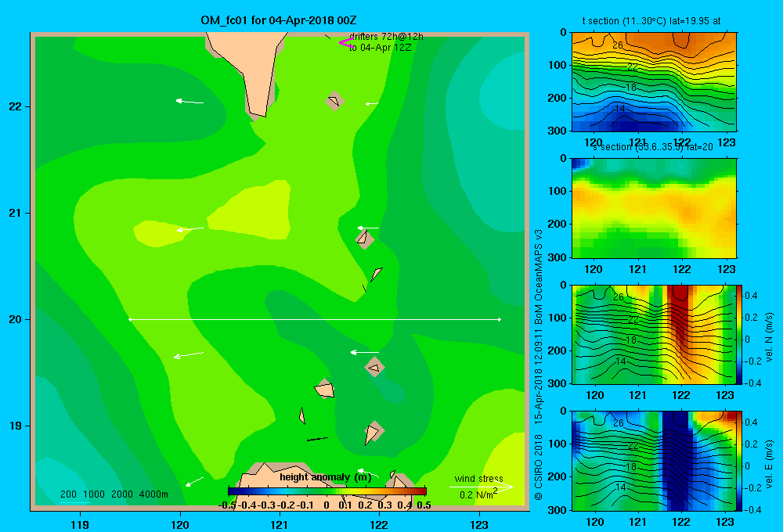783x532 pixels.
Task: Click the island near 19.3N 121.5E
Action: 325,389
